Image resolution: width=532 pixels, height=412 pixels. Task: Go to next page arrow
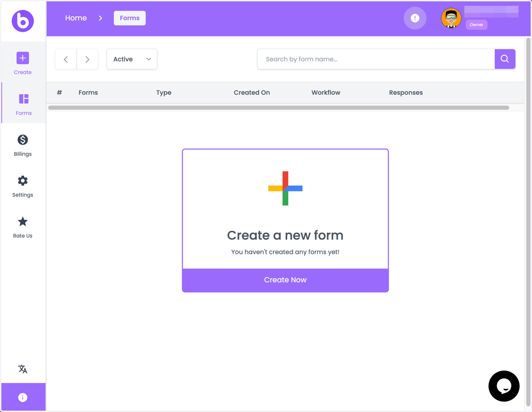coord(87,59)
